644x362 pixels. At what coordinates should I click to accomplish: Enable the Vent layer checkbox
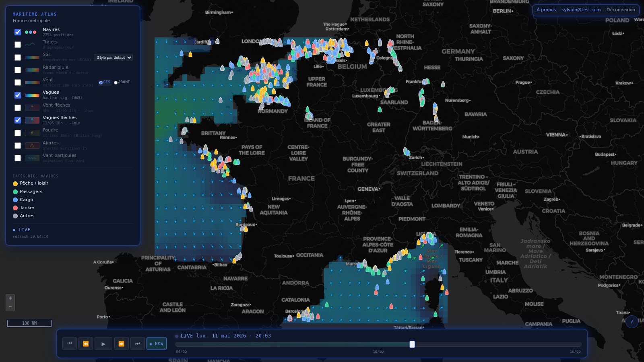point(18,82)
